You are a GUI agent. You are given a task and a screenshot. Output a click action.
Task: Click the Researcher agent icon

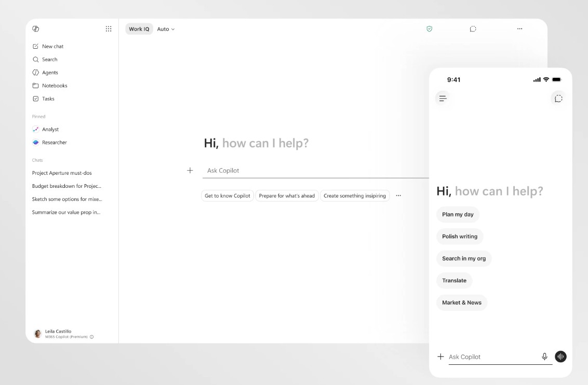click(x=36, y=142)
